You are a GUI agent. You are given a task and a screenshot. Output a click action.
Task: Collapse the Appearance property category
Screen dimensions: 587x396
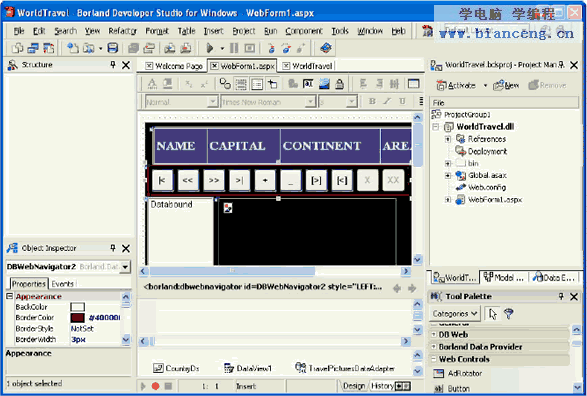10,296
